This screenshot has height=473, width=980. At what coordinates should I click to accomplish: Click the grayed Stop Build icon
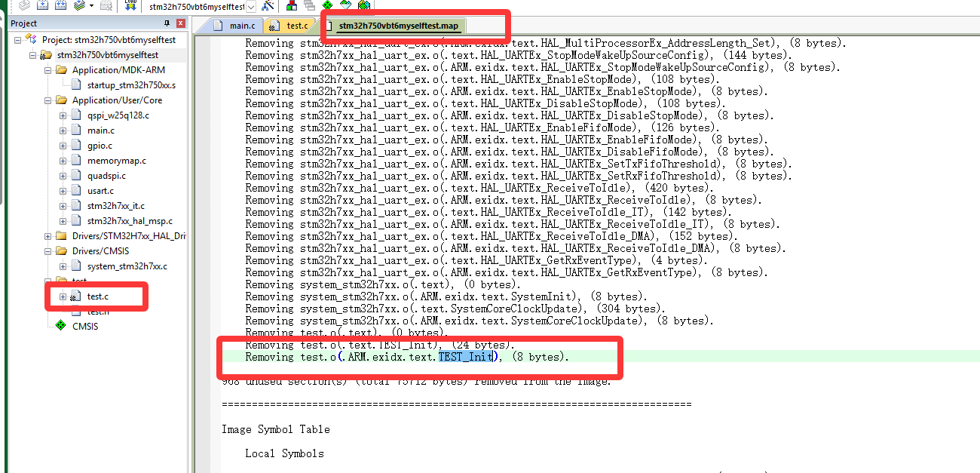(106, 5)
